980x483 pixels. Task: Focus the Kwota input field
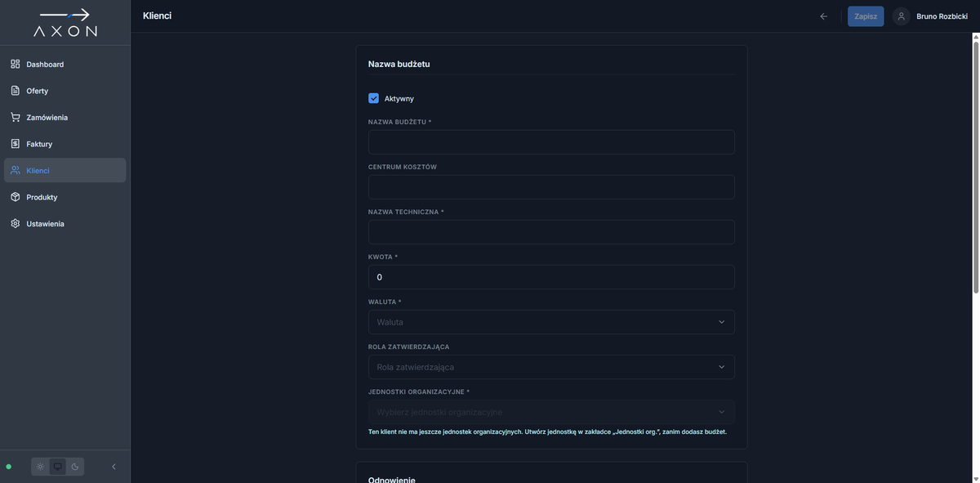[551, 277]
